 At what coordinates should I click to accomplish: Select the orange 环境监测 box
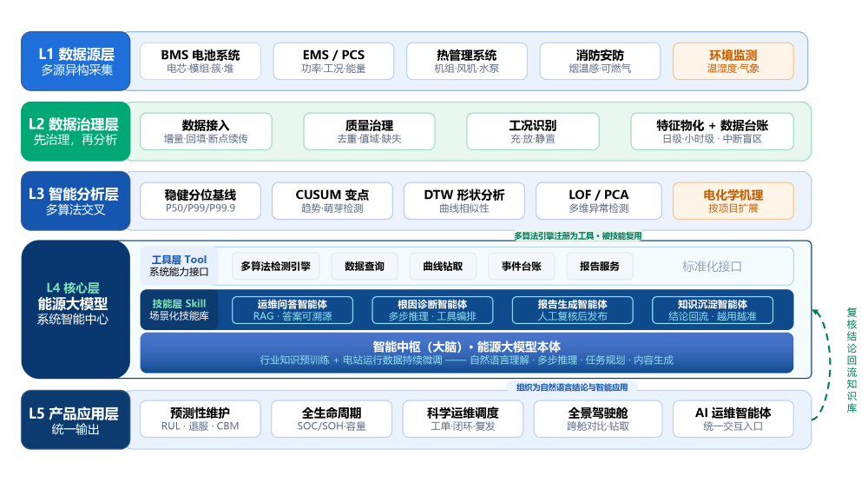click(x=733, y=61)
